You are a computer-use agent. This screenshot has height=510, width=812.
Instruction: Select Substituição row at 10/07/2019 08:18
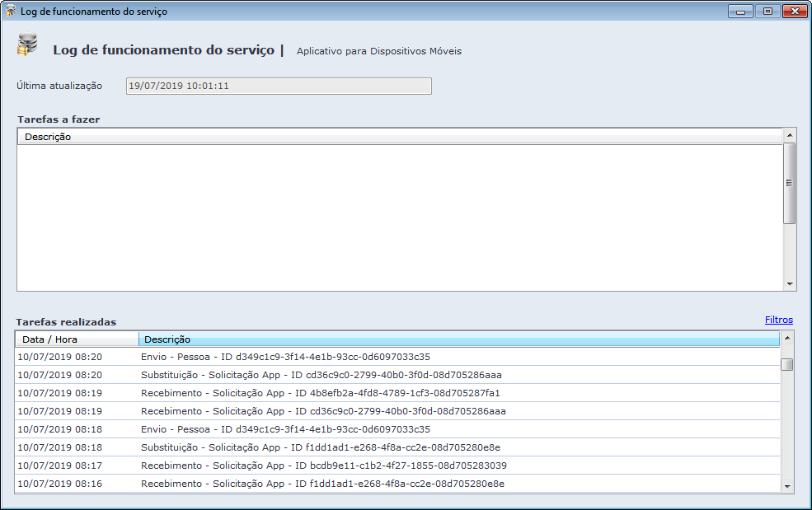click(320, 447)
